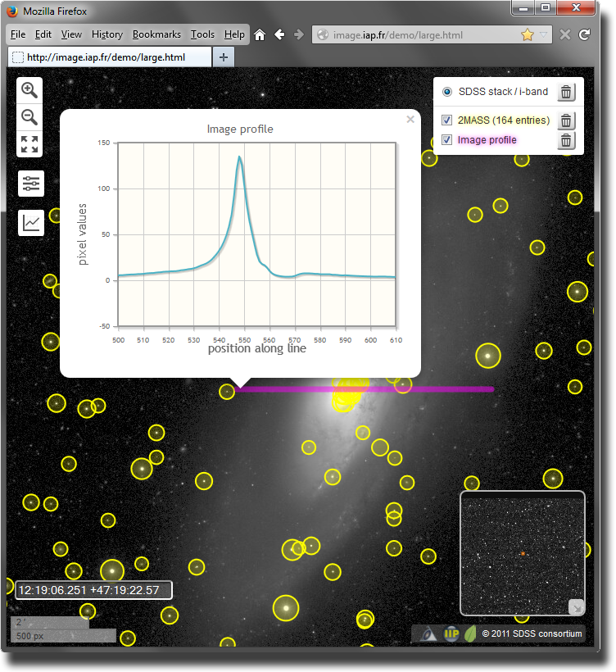The height and width of the screenshot is (672, 616).
Task: Close the Image profile popup
Action: point(410,119)
